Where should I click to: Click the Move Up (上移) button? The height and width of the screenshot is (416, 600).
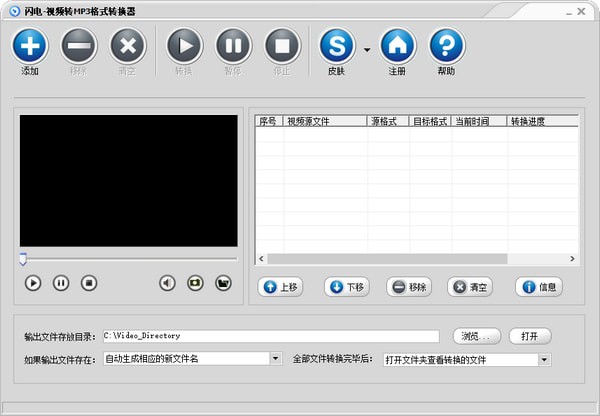click(280, 287)
